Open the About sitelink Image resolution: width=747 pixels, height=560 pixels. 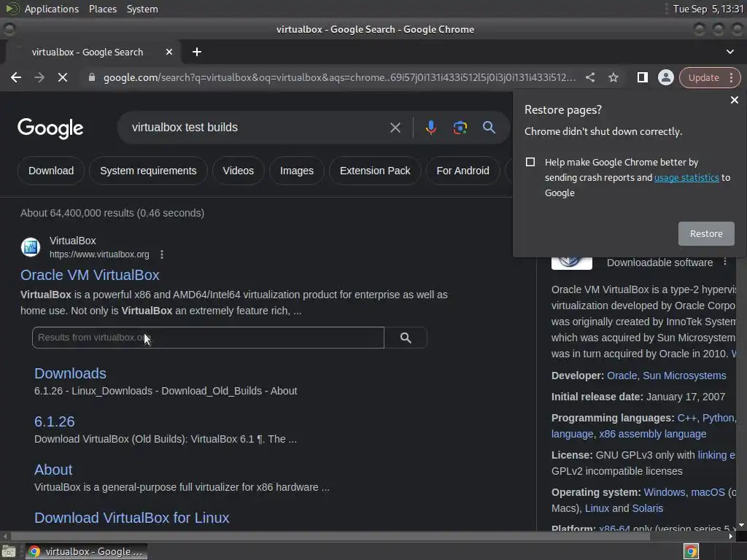pos(53,470)
